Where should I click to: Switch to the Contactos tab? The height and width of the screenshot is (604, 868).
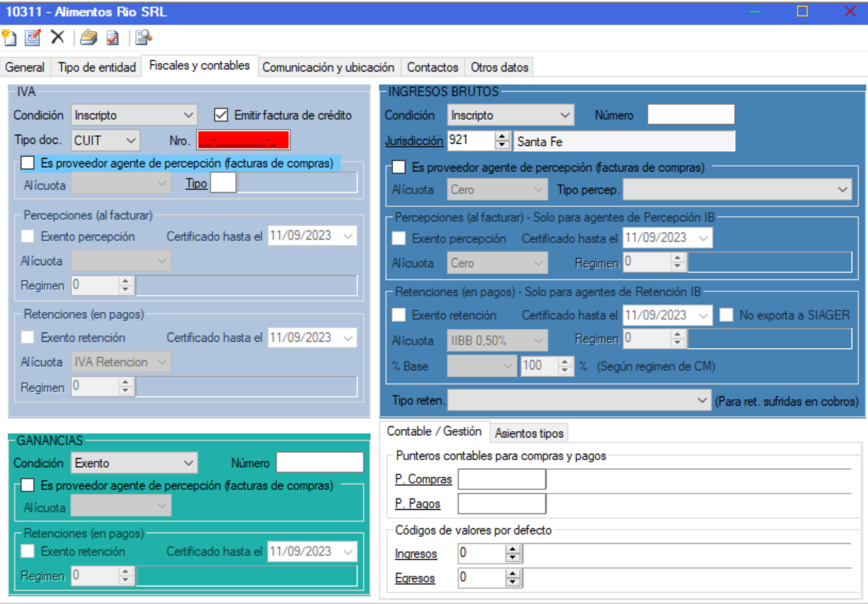pos(433,67)
